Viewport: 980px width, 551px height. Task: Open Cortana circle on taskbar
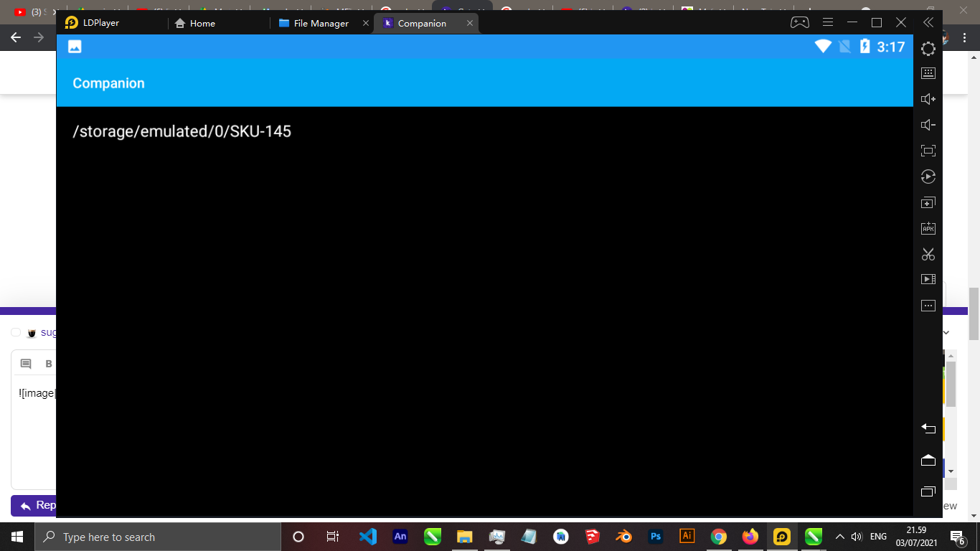[x=298, y=537]
